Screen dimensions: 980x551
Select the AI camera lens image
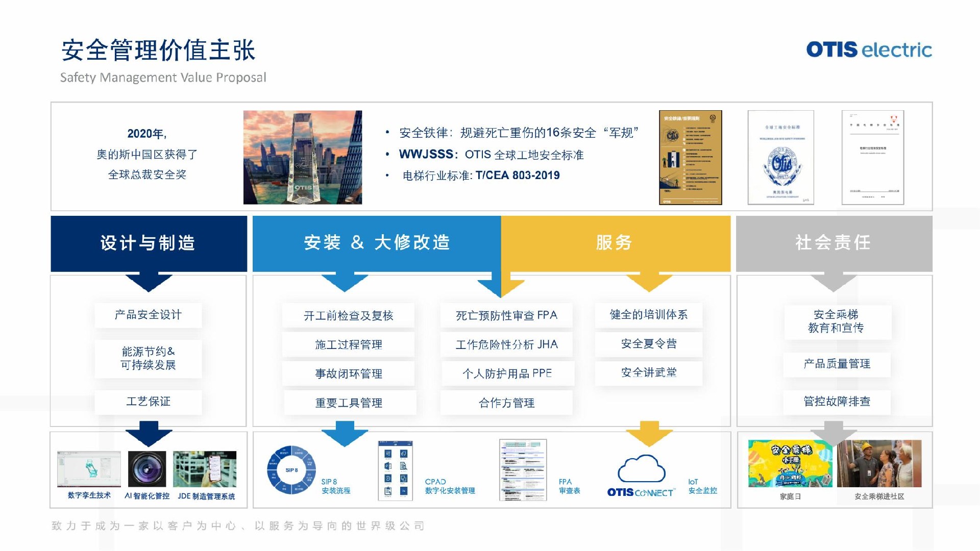click(x=147, y=469)
